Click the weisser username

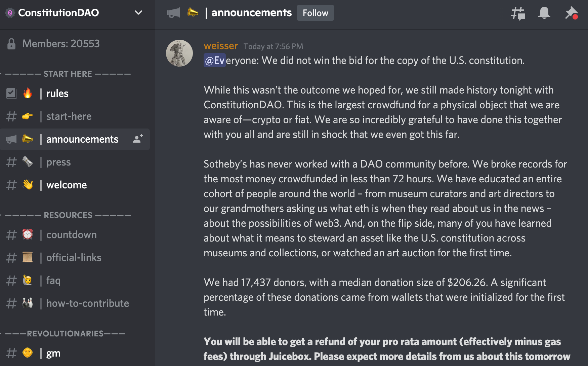221,46
